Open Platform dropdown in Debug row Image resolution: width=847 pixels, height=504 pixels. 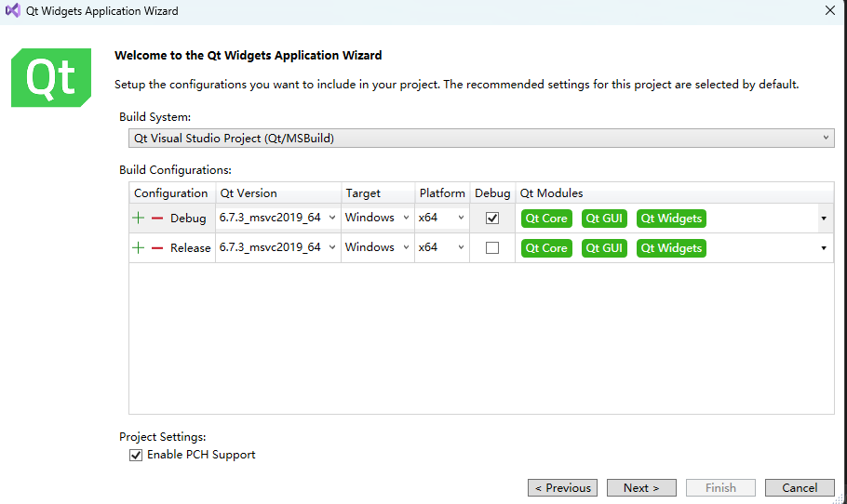point(442,218)
